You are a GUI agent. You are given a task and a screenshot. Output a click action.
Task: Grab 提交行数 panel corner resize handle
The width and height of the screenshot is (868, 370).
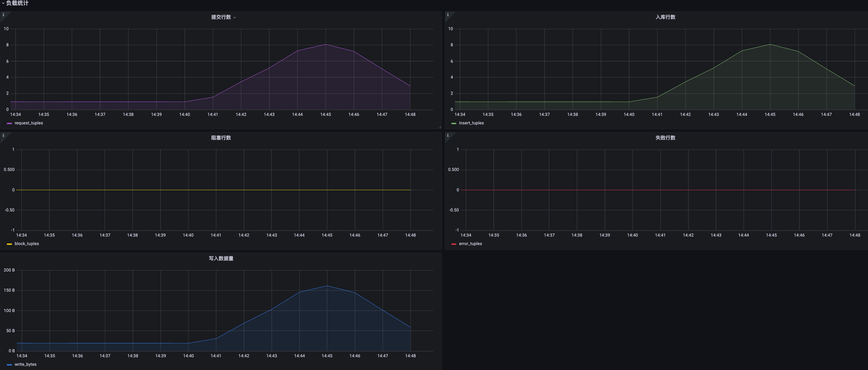[x=440, y=127]
